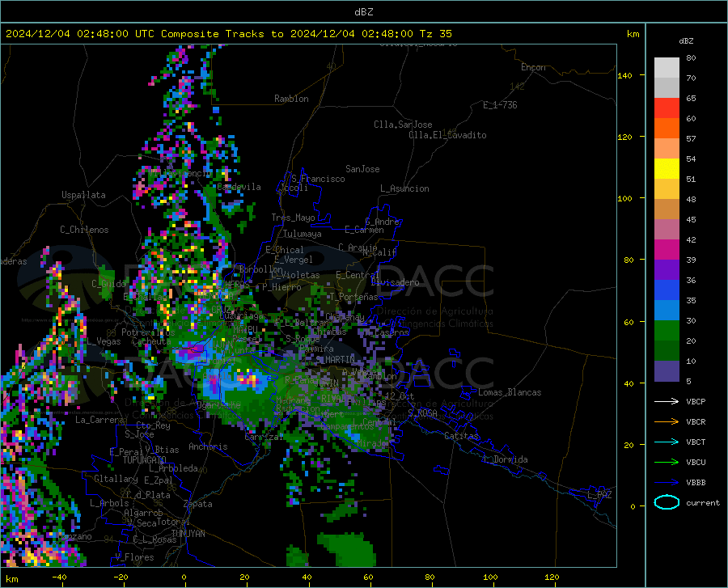728x588 pixels.
Task: Click the blue VBBB arrow legend icon
Action: click(667, 483)
